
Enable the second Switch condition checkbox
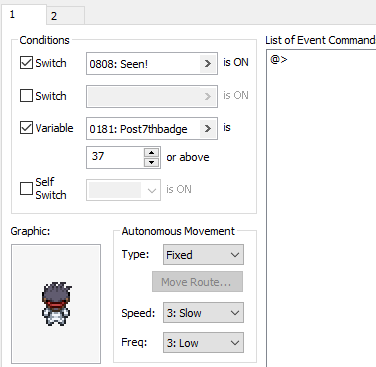[26, 96]
